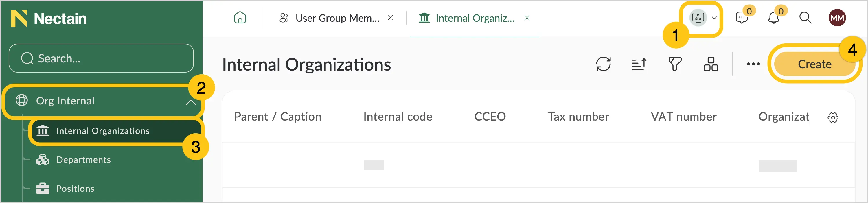The image size is (868, 203).
Task: Open the MM user avatar menu
Action: [x=837, y=18]
